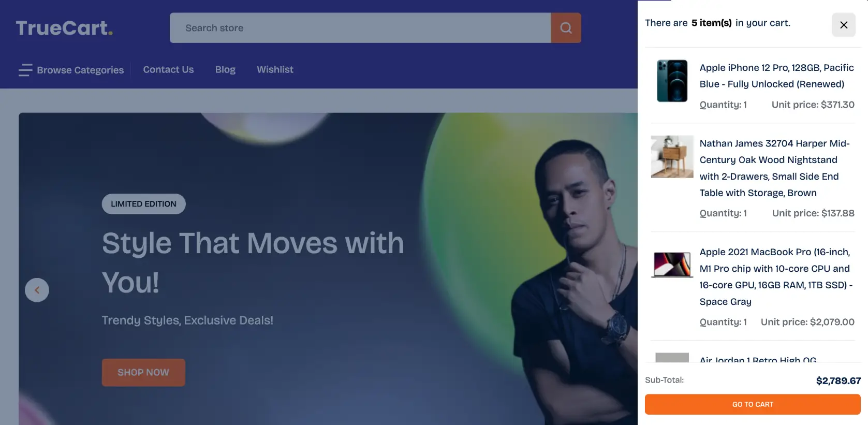Focus the Search store input field
868x425 pixels.
[360, 28]
